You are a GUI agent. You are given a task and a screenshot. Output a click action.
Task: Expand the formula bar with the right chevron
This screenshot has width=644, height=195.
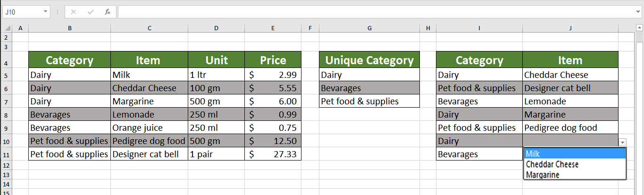point(638,12)
